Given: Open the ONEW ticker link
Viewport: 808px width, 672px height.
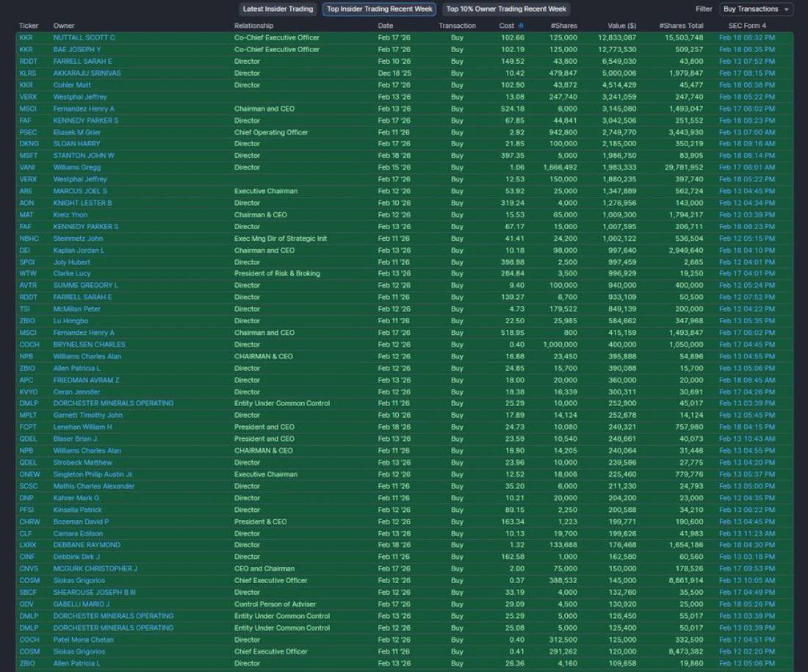Looking at the screenshot, I should pyautogui.click(x=29, y=474).
